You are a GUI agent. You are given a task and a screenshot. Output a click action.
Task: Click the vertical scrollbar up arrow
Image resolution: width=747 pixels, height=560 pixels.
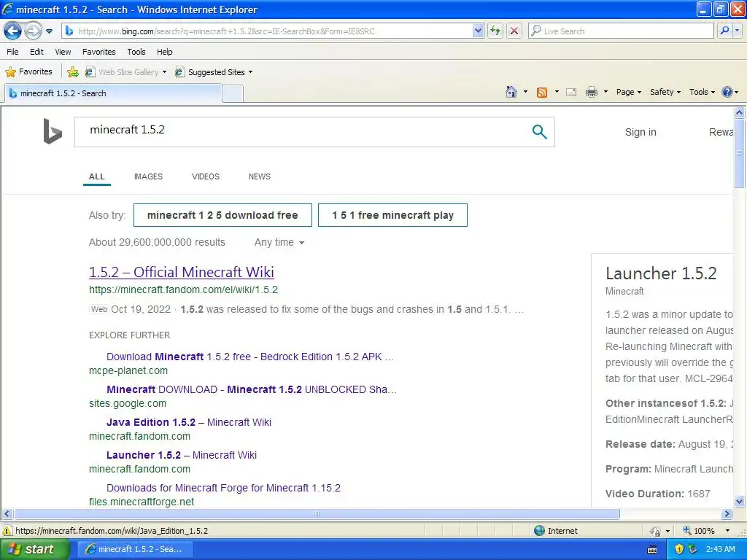740,113
